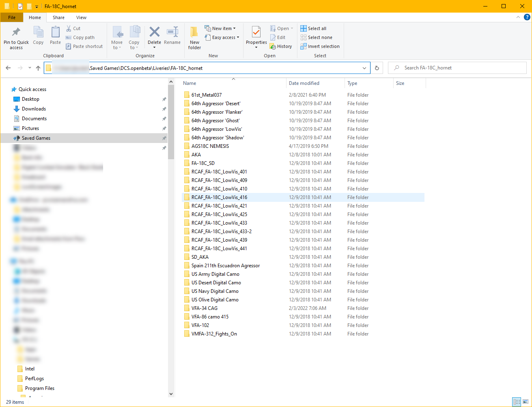Screen dimensions: 532x407
Task: Click the Search FA-18C_hornet box
Action: click(457, 68)
